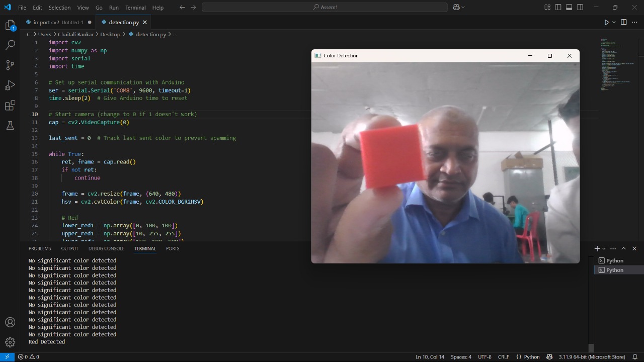Image resolution: width=644 pixels, height=362 pixels.
Task: Open notifications with the bell icon
Action: pos(635,357)
